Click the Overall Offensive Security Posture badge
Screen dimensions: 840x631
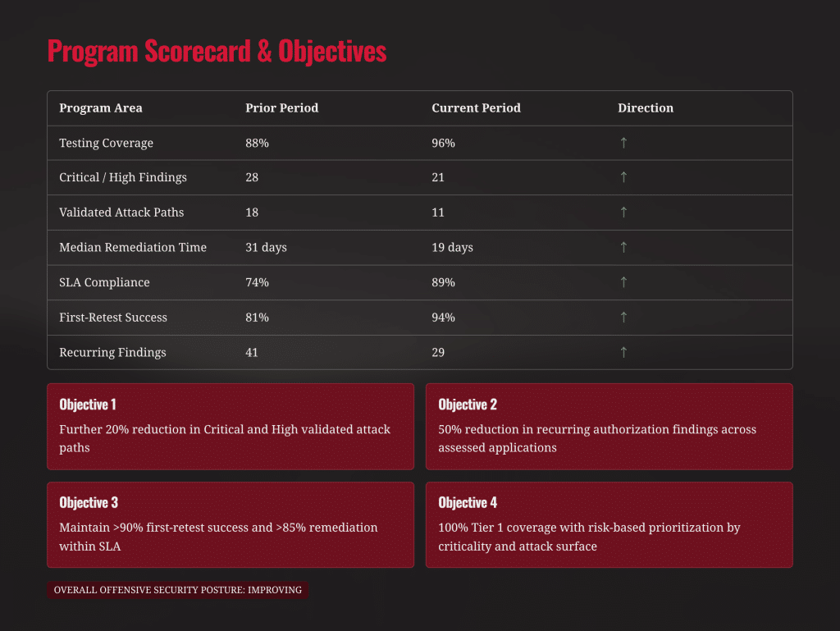coord(177,590)
